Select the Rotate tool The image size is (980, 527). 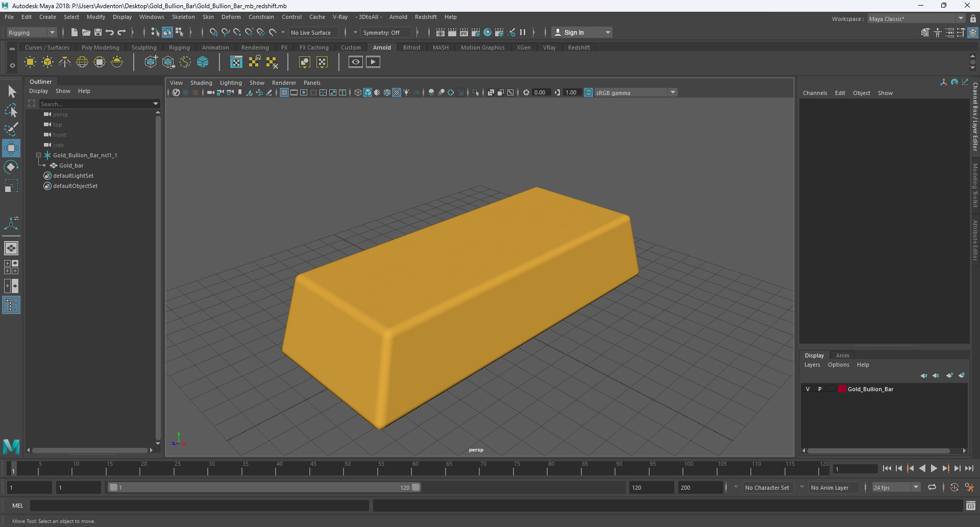click(11, 167)
